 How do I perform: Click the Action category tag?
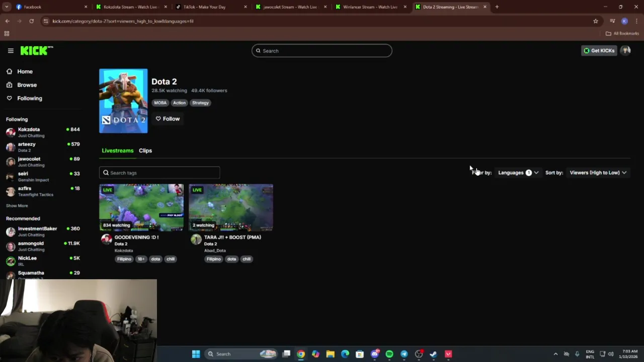[x=180, y=103]
